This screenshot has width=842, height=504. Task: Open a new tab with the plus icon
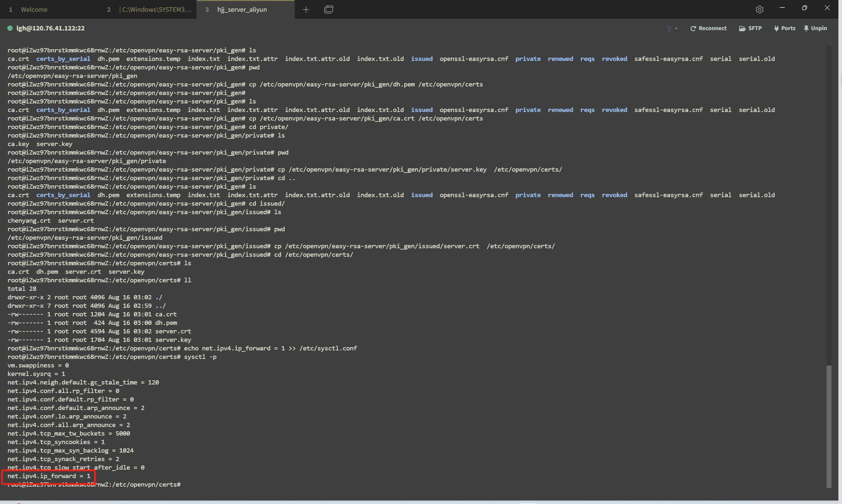click(306, 9)
